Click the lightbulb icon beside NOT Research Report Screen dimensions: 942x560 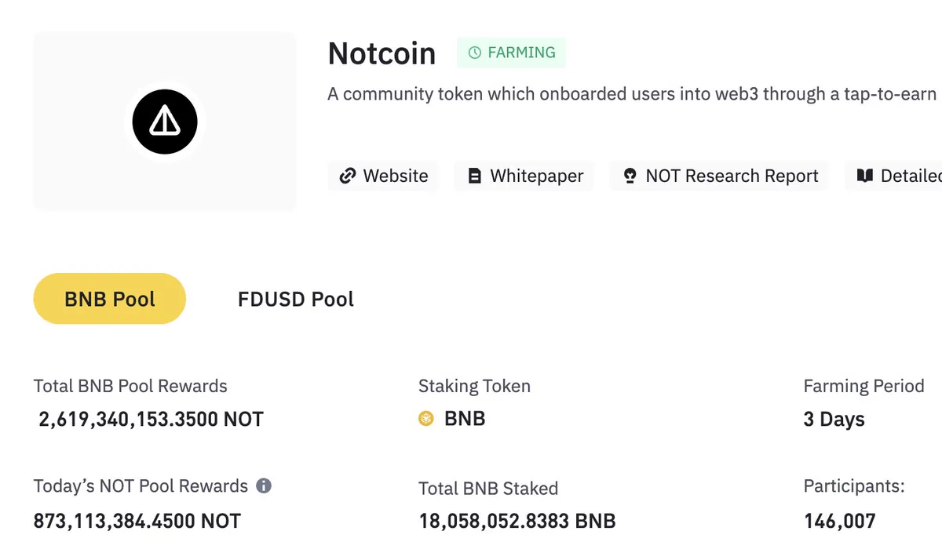(x=630, y=176)
